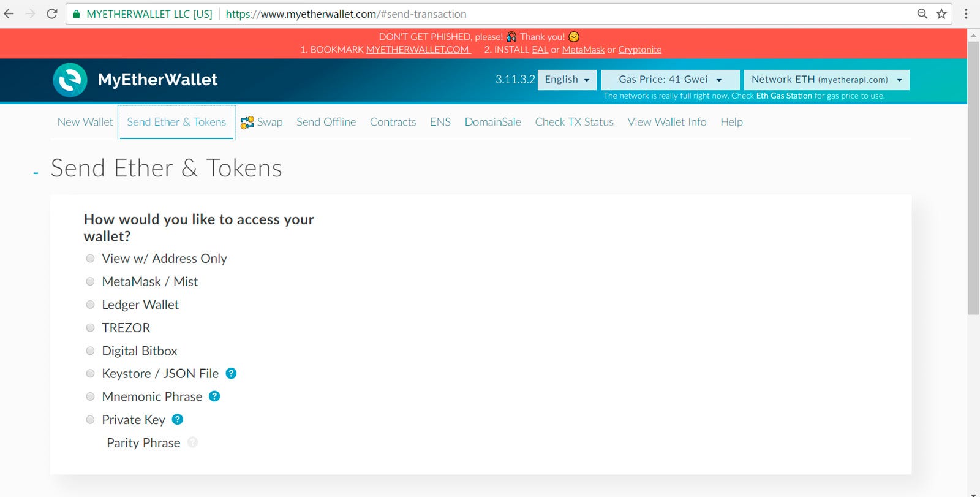Open help icon beside Private Key
The height and width of the screenshot is (497, 980).
tap(178, 419)
